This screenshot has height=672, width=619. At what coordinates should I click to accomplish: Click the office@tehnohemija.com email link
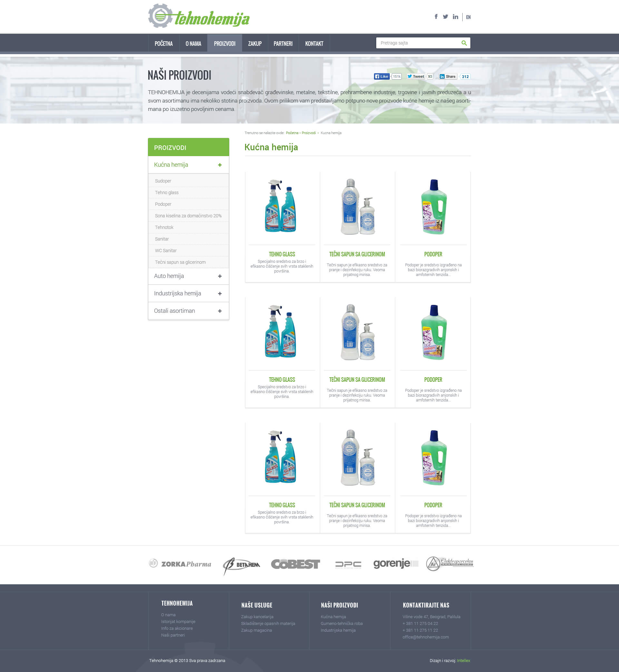[425, 637]
